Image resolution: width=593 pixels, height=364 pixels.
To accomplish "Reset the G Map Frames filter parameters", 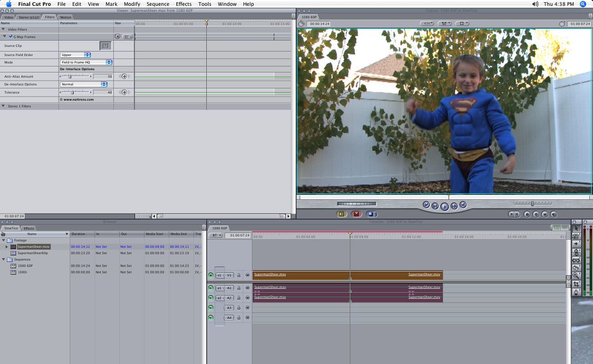I will pos(118,37).
